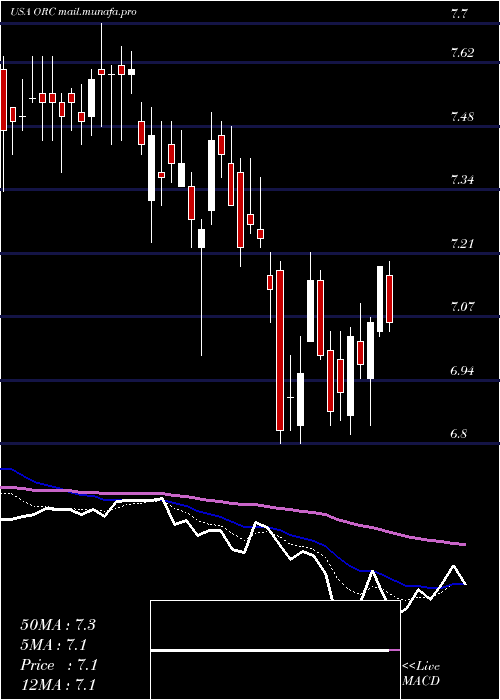This screenshot has width=500, height=700.
Task: Click the '5MA : 7.1' readout
Action: (54, 645)
